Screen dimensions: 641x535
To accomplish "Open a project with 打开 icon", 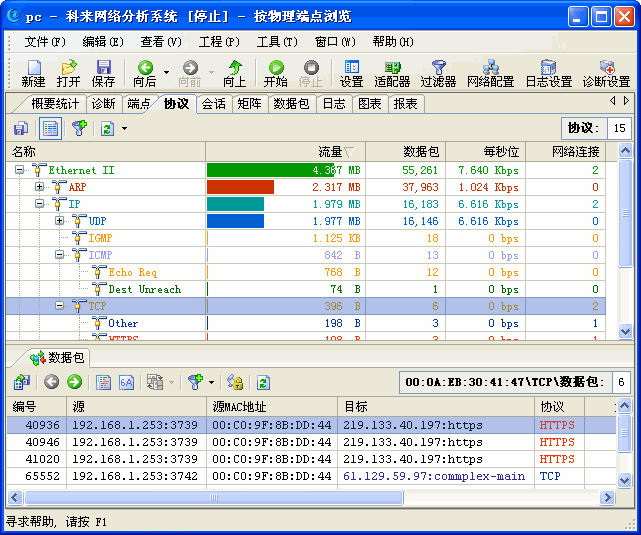I will (x=68, y=74).
